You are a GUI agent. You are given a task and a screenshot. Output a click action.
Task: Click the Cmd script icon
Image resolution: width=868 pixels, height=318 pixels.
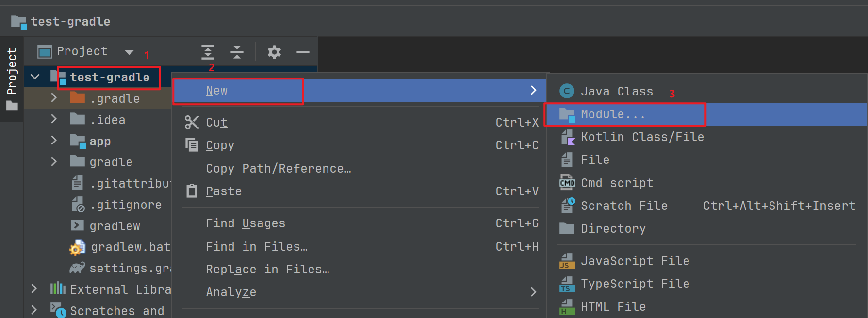(x=567, y=183)
